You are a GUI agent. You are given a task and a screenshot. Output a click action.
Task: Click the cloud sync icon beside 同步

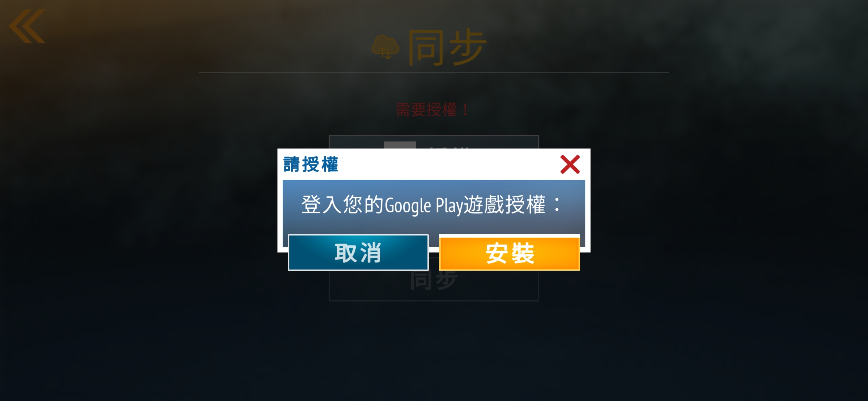pos(385,47)
